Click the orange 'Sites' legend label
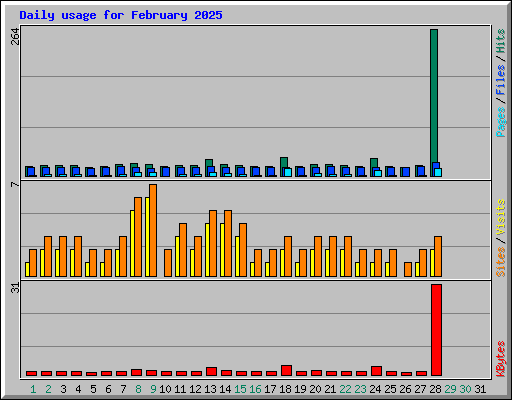Image resolution: width=512 pixels, height=400 pixels. (501, 262)
